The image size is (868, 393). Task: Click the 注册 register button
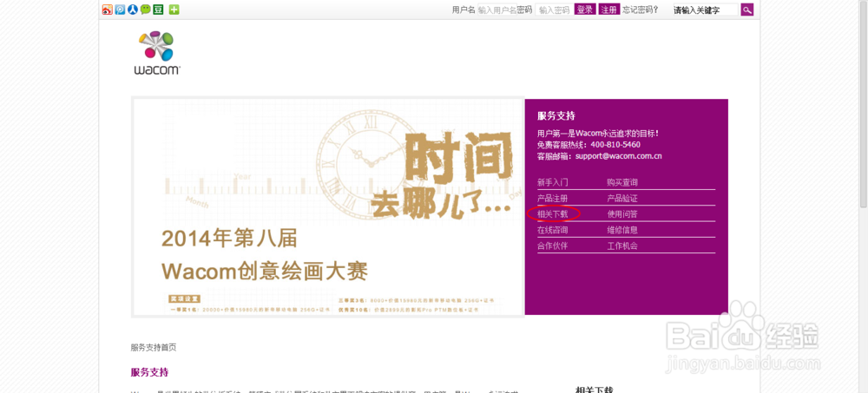[609, 10]
